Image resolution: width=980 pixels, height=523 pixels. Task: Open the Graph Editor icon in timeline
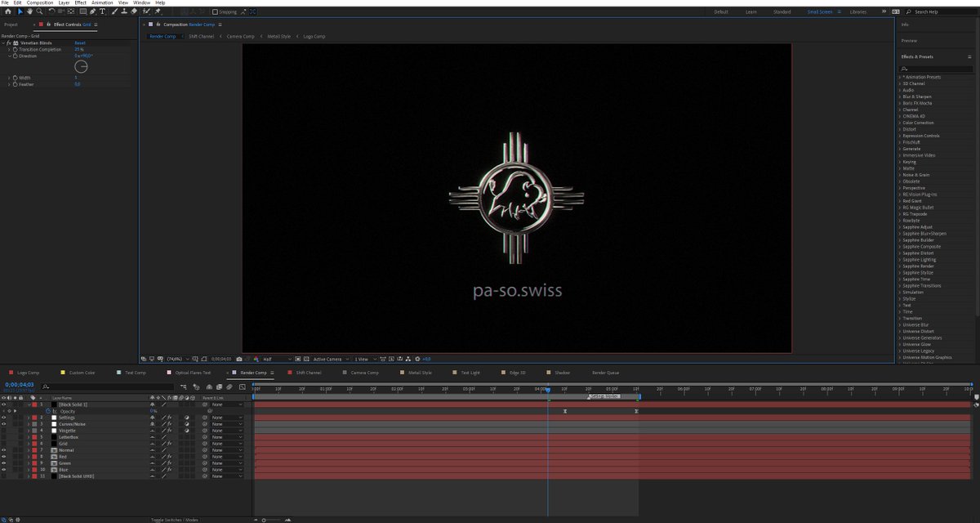click(242, 387)
